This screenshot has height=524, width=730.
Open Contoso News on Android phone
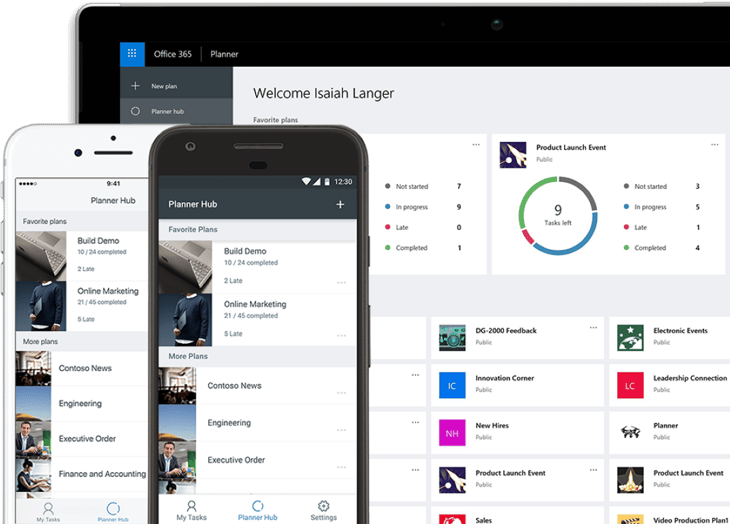click(257, 386)
